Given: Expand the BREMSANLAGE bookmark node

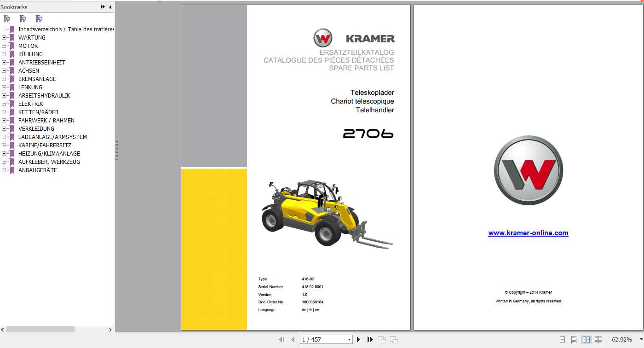Looking at the screenshot, I should [4, 79].
